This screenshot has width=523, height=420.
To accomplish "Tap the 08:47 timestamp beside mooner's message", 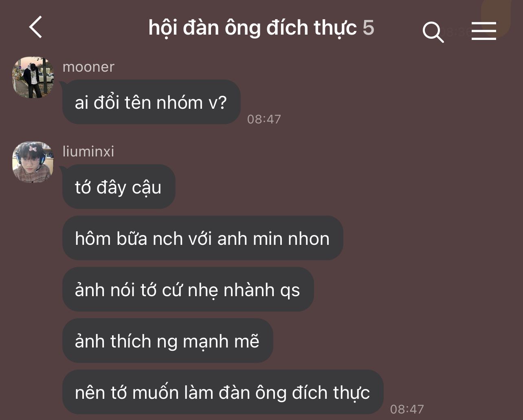I will [264, 119].
